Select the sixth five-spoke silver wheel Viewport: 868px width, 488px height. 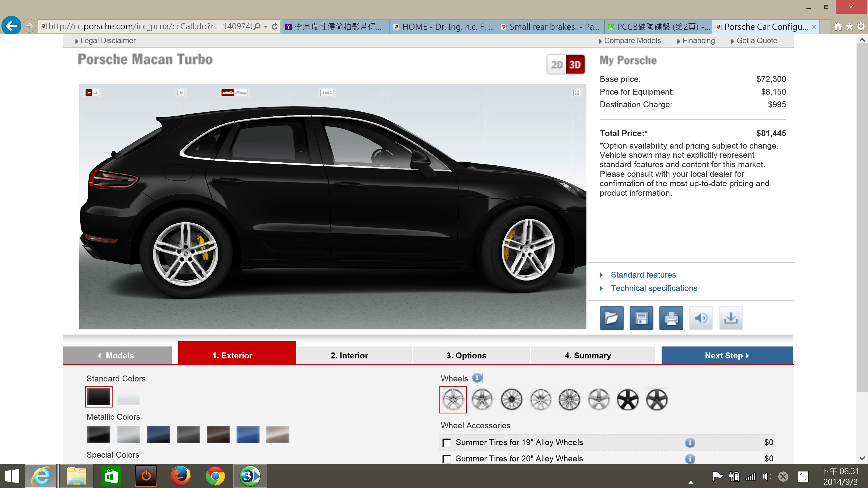(x=599, y=399)
